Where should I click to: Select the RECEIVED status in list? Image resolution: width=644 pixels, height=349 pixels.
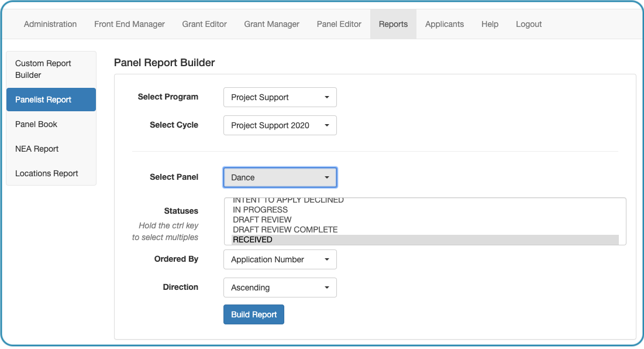[425, 239]
